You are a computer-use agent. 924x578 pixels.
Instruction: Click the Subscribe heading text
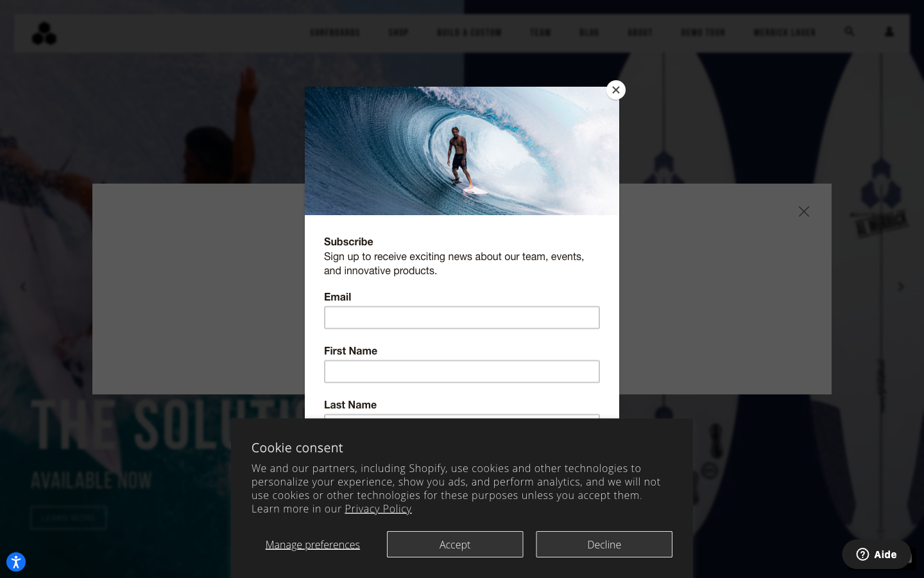coord(348,241)
